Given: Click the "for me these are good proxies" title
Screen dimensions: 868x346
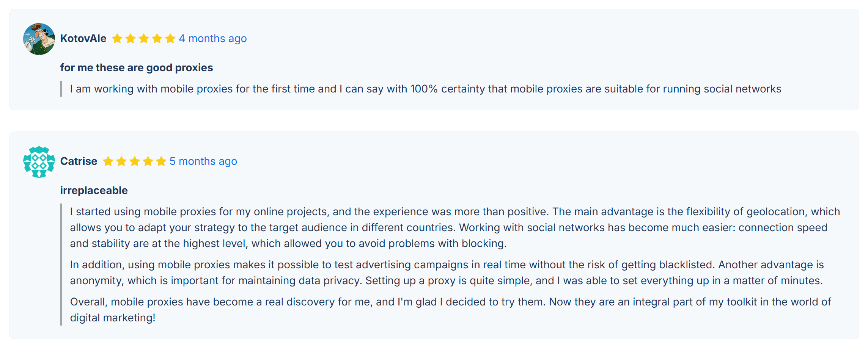Looking at the screenshot, I should 137,68.
